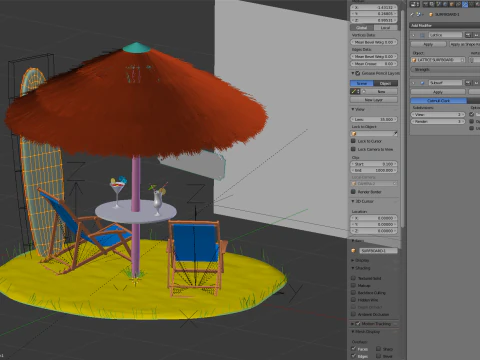Click the Subsurf modifier type icon
Viewport: 480px width, 360px height.
click(x=422, y=83)
